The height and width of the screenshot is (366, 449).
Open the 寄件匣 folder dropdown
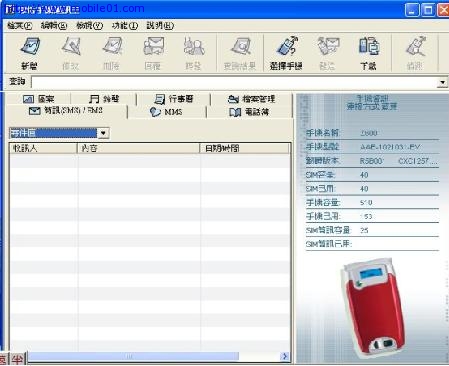(x=103, y=133)
